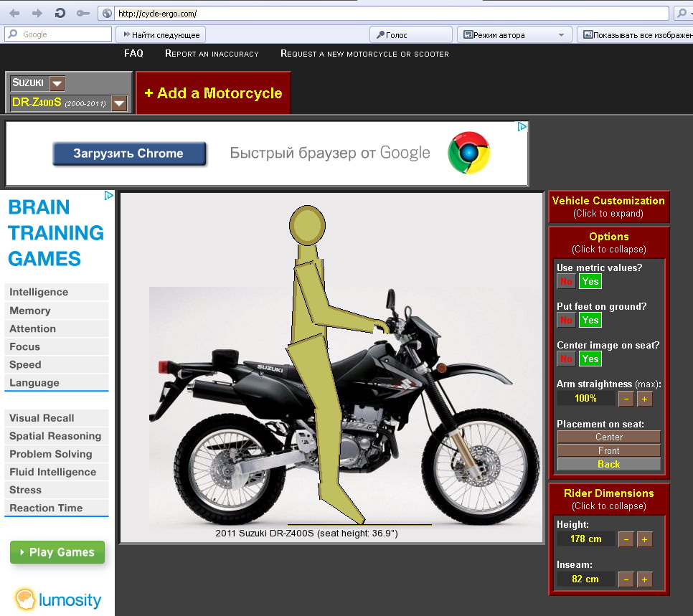
Task: Click the Fluid Intelligence link
Action: pyautogui.click(x=57, y=473)
